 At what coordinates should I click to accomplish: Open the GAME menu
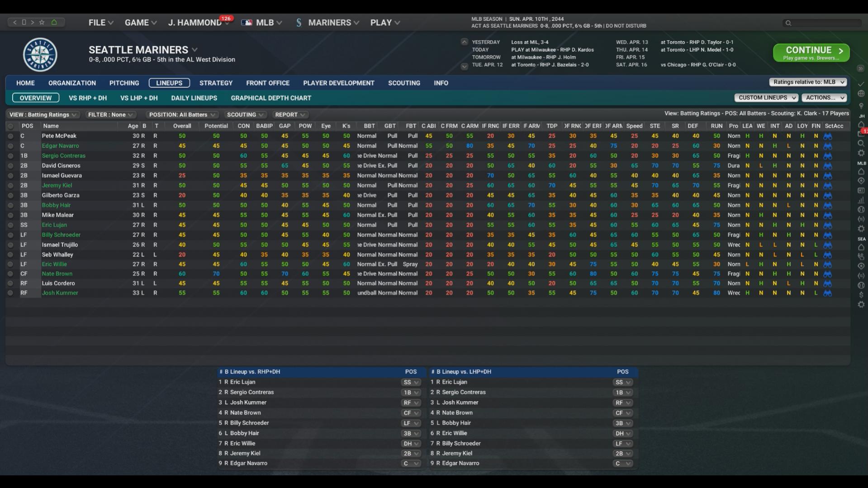[141, 23]
